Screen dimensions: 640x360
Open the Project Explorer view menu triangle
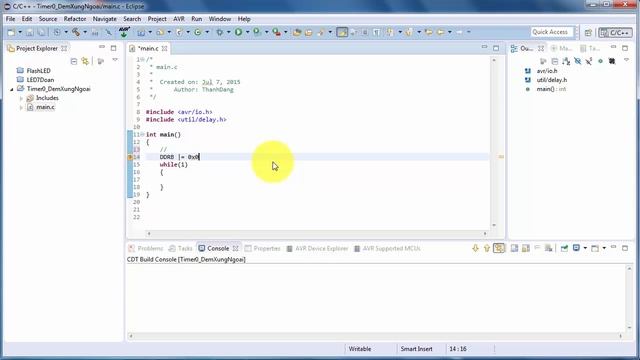115,60
